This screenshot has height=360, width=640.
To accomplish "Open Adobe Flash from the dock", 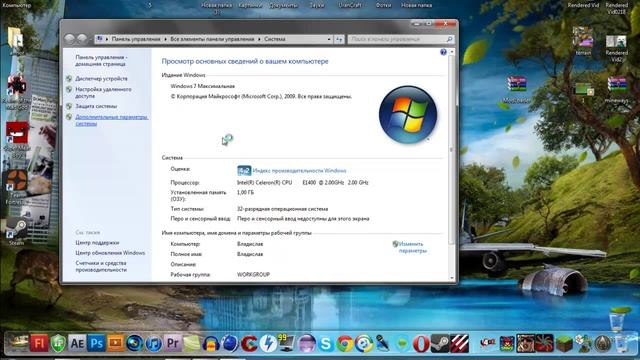I will pyautogui.click(x=39, y=343).
